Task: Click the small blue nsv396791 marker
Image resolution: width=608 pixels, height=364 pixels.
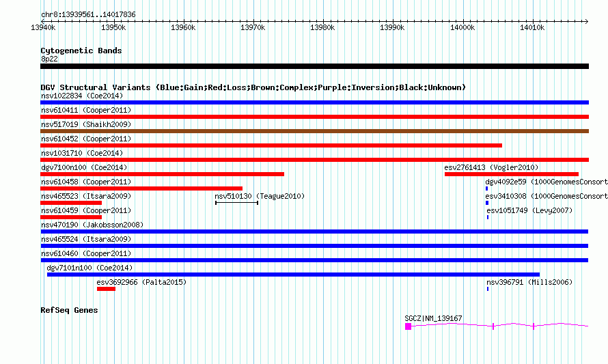Action: pyautogui.click(x=488, y=289)
